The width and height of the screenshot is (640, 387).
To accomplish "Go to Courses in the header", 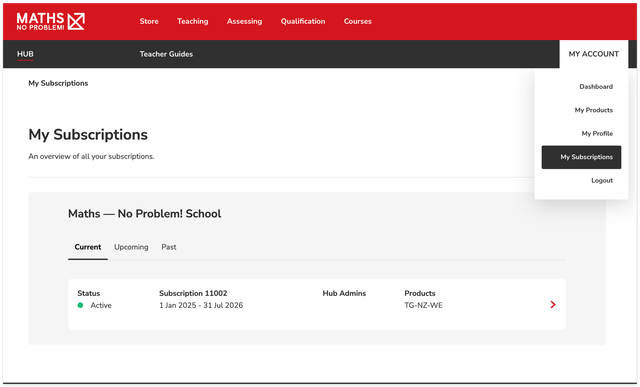I will pos(358,21).
